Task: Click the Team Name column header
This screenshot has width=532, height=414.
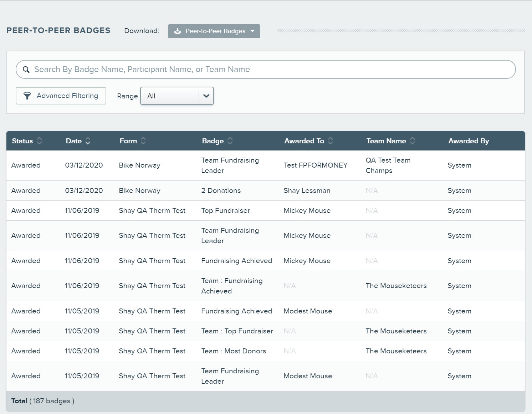Action: click(x=386, y=141)
